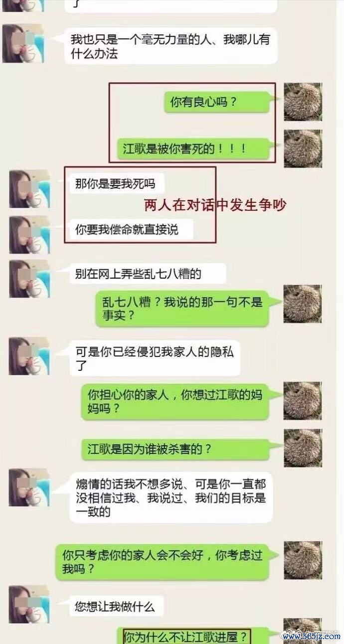This screenshot has height=644, width=344.
Task: Select the green bubble 你有良心吗？
Action: click(x=217, y=103)
